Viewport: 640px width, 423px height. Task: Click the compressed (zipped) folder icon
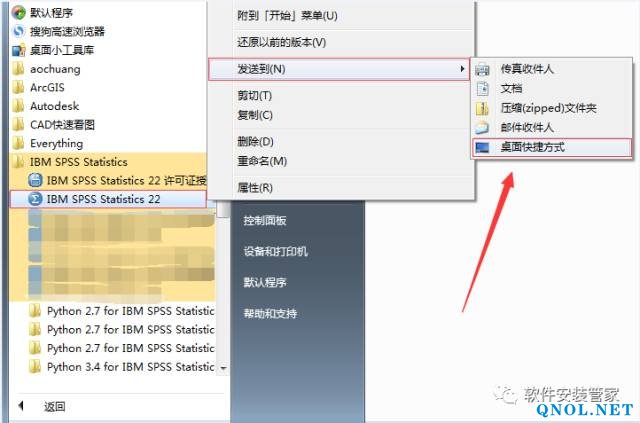[x=482, y=108]
